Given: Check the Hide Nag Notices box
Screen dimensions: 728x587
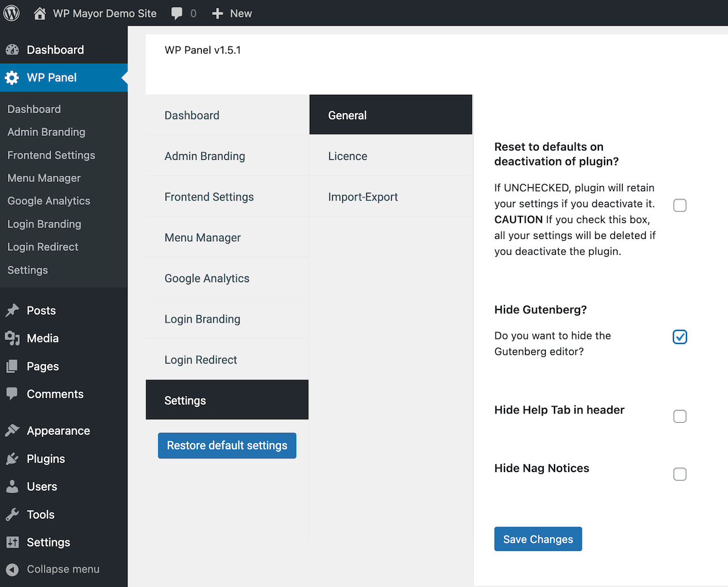Looking at the screenshot, I should pyautogui.click(x=680, y=474).
